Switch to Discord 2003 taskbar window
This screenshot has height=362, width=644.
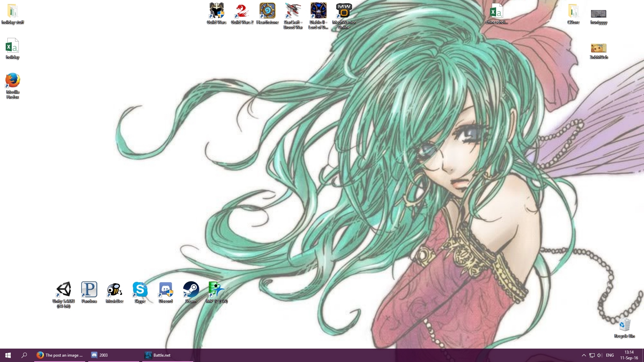point(114,355)
